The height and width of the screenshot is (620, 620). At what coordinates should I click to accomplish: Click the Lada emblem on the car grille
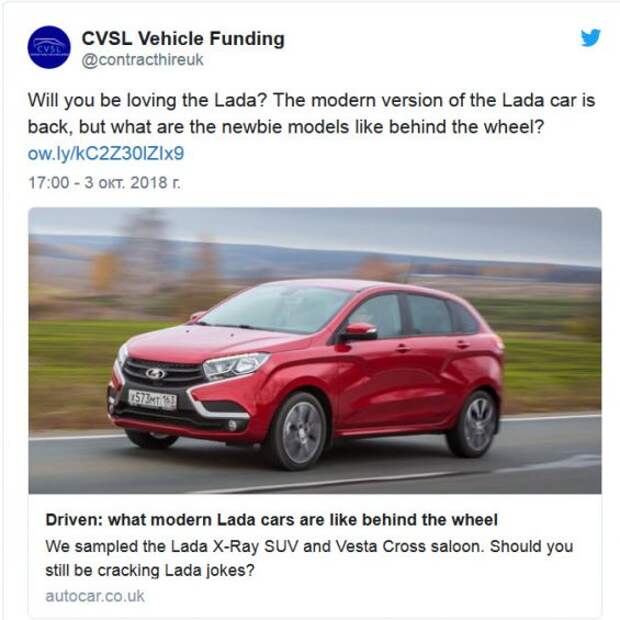156,373
